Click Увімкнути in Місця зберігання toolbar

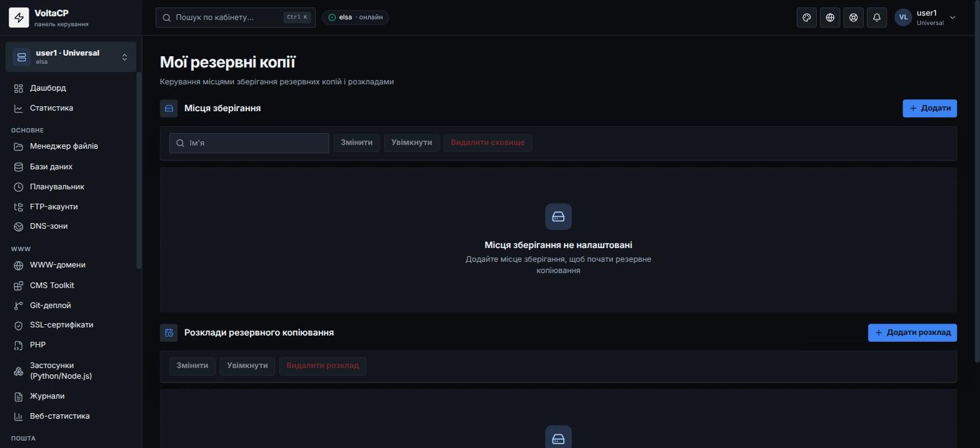click(412, 142)
